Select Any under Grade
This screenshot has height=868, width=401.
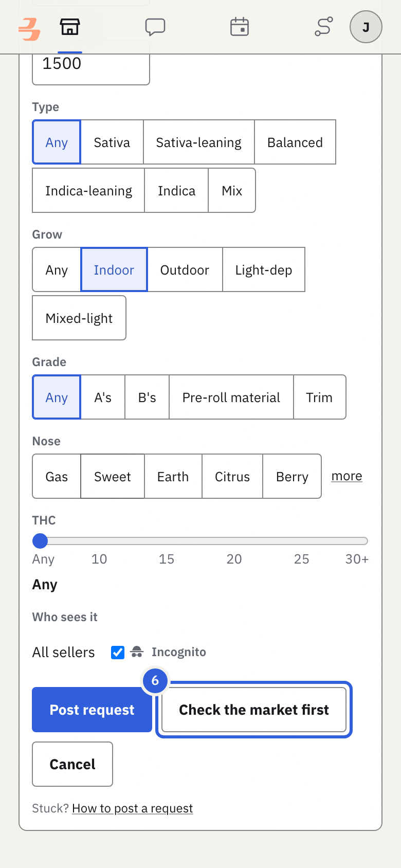57,397
